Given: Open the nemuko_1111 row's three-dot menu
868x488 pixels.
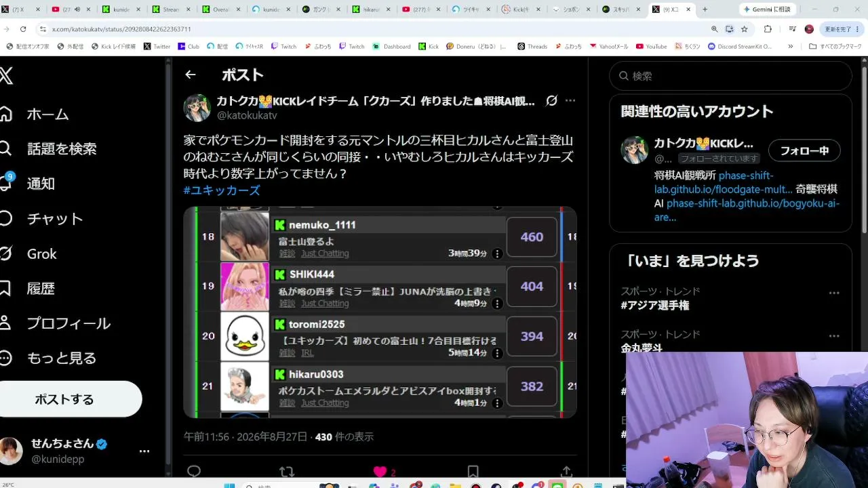Looking at the screenshot, I should (497, 253).
